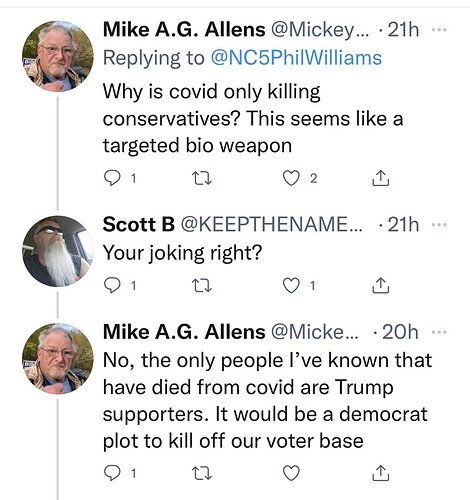Screen dimensions: 470x500
Task: View Scott B's avatar picture
Action: click(x=58, y=251)
